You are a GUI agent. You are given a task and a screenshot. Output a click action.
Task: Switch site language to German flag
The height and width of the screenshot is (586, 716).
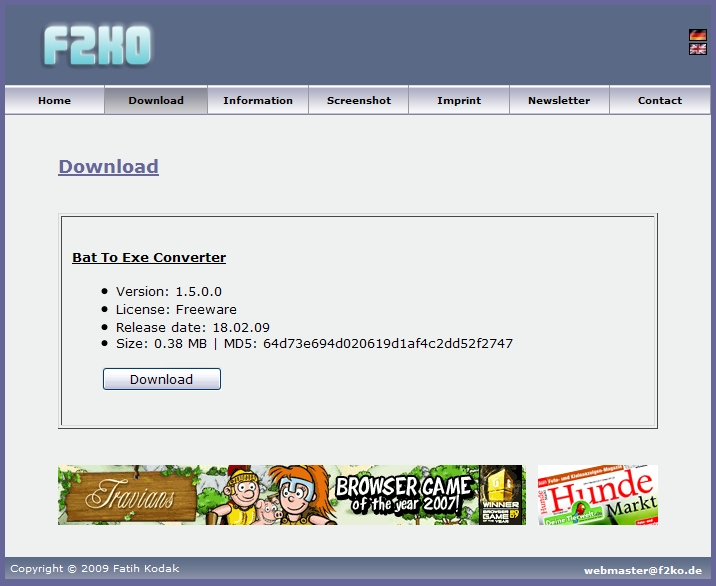tap(697, 35)
